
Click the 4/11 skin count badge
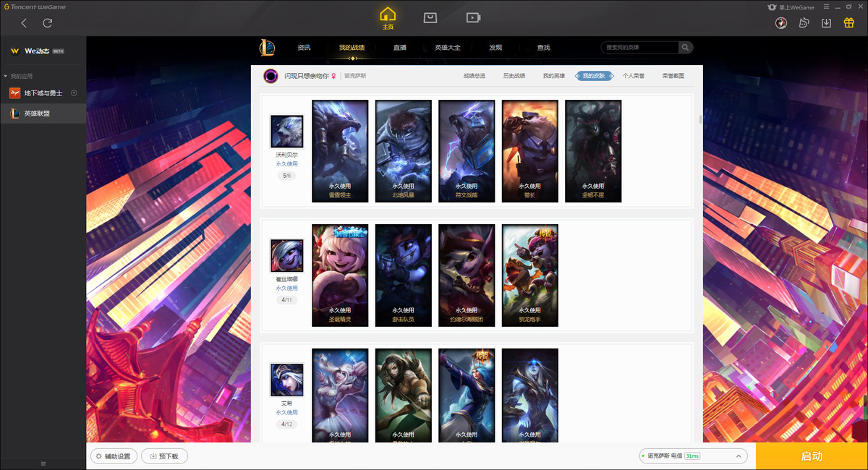[286, 300]
